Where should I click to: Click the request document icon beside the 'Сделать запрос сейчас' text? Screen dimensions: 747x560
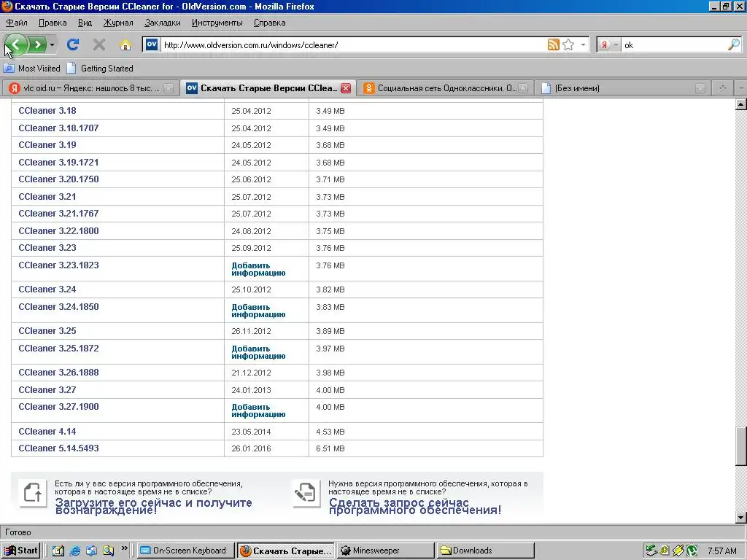(306, 493)
